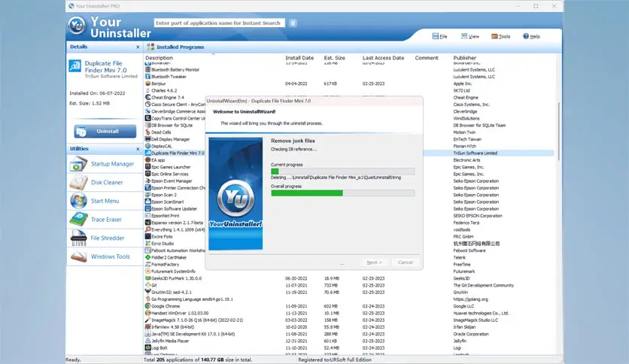Click Duplicate File Finder icon in Details
Screen dimensions: 629x364
tap(75, 65)
